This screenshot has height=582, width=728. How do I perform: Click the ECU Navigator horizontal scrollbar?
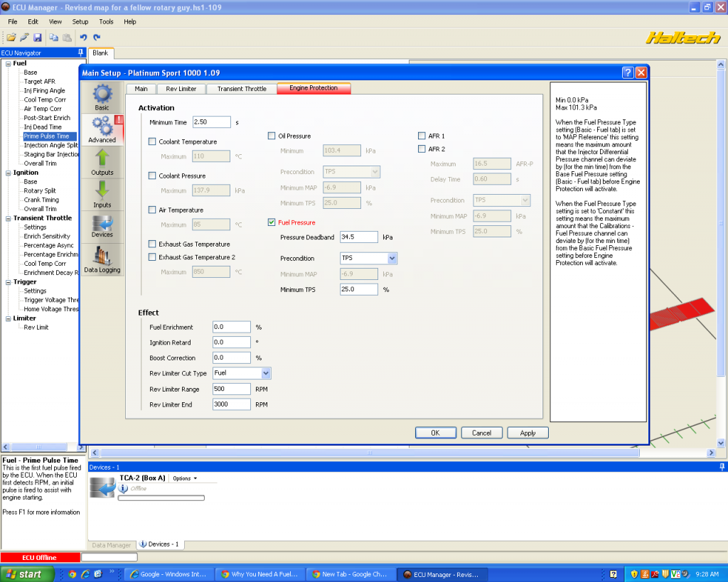pyautogui.click(x=43, y=447)
